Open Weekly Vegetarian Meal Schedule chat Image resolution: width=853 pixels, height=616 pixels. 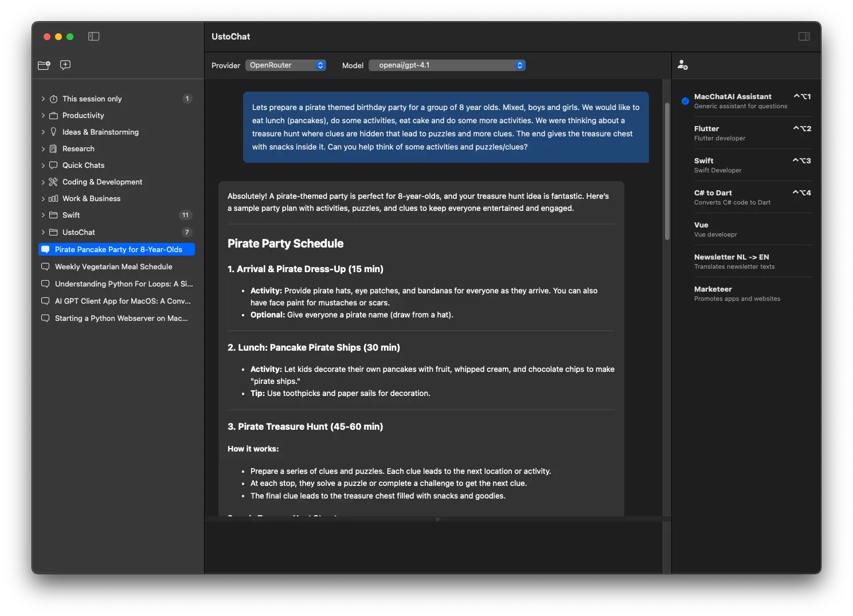(x=114, y=267)
